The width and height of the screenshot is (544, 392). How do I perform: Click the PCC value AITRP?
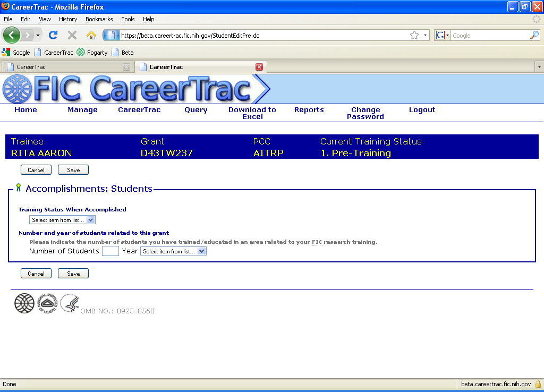tap(268, 153)
